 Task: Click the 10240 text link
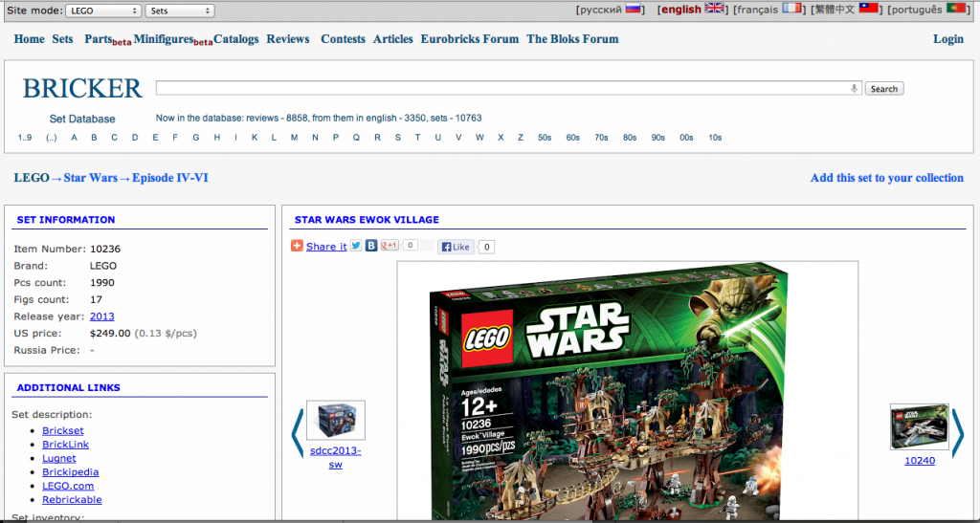[x=920, y=461]
